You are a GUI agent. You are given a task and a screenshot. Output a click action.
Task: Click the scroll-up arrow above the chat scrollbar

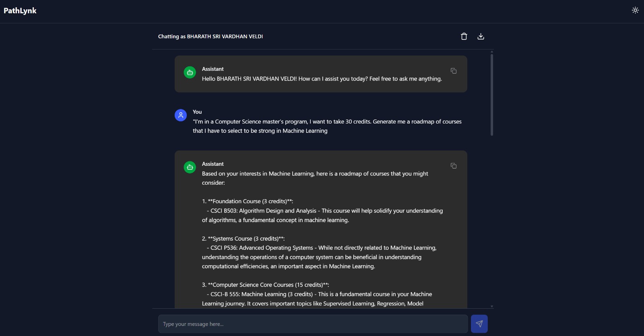pyautogui.click(x=491, y=52)
